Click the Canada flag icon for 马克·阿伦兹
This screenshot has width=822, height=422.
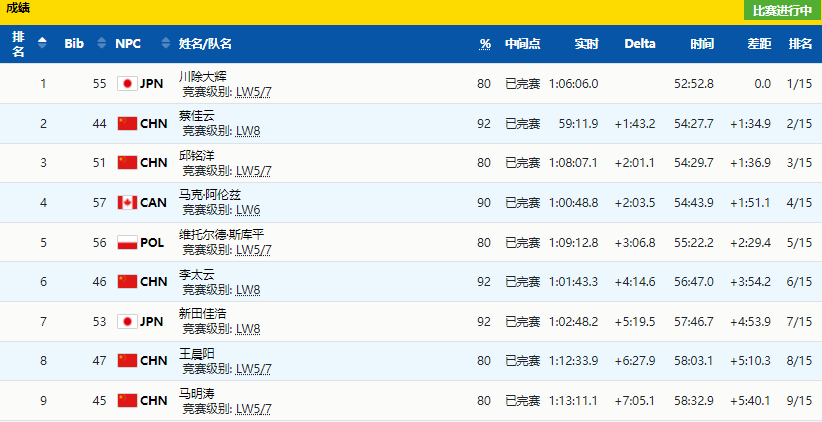127,203
